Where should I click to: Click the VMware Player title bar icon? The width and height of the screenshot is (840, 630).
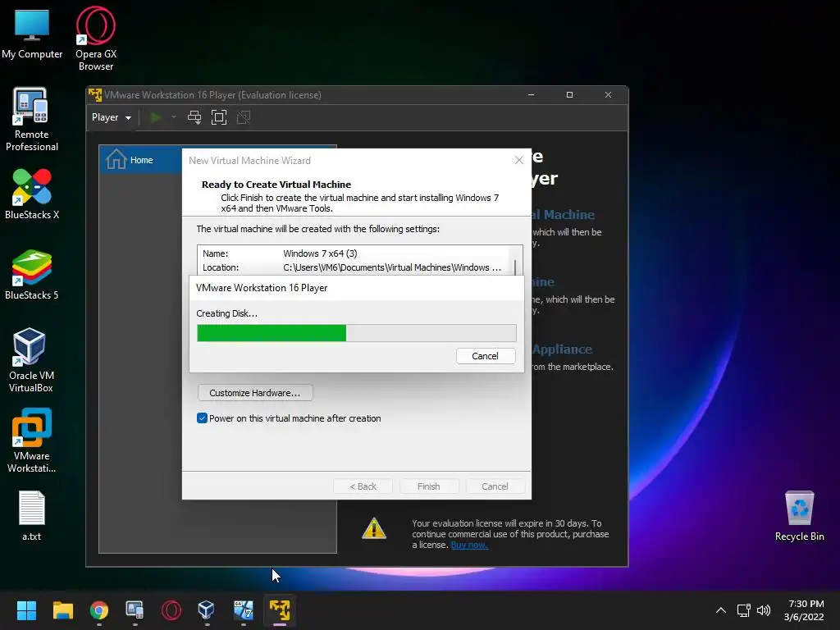click(95, 95)
